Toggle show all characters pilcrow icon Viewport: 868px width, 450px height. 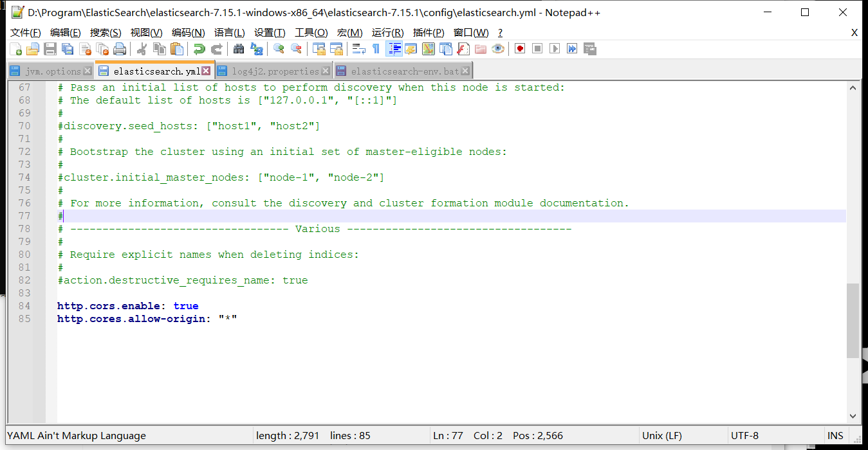tap(376, 49)
